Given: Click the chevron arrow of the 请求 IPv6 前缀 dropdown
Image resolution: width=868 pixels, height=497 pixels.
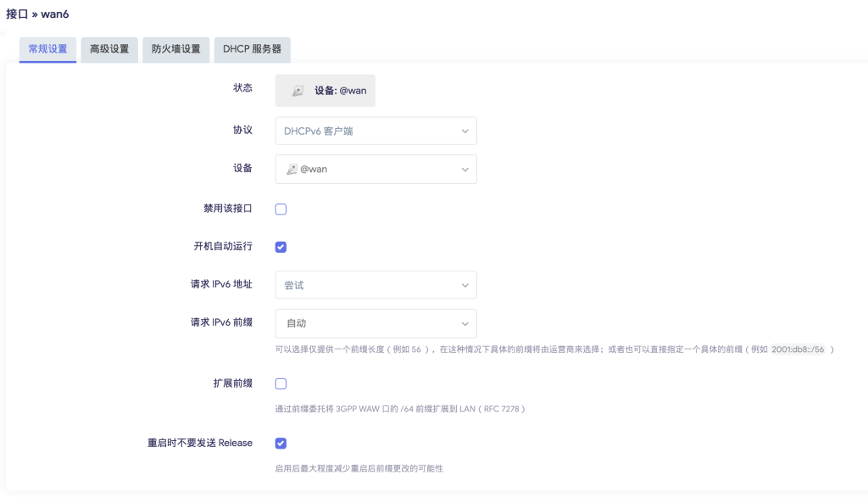Looking at the screenshot, I should pyautogui.click(x=465, y=324).
